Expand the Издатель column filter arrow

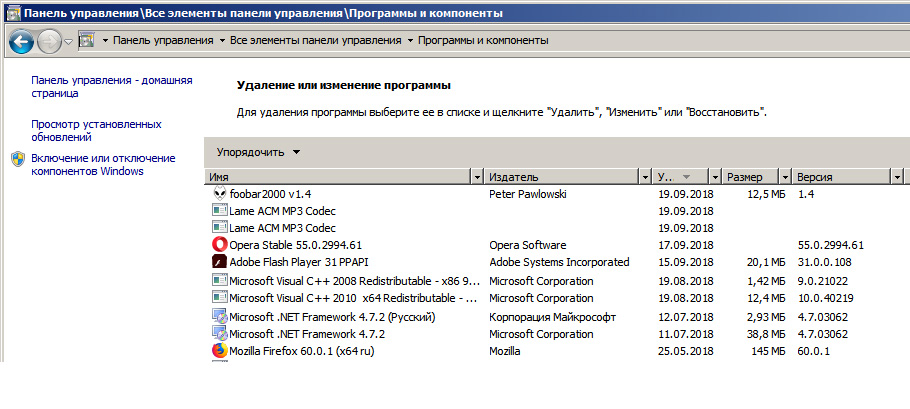pos(645,177)
